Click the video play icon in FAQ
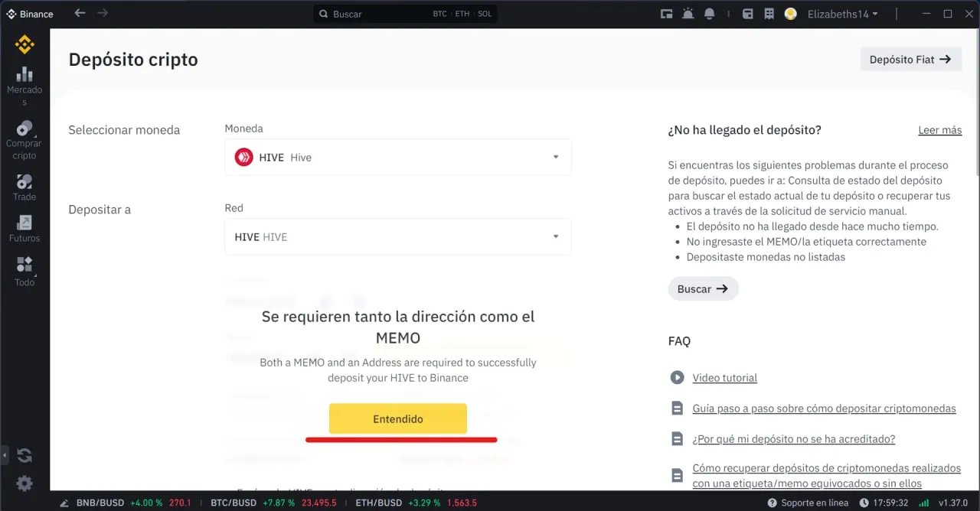 click(x=677, y=377)
